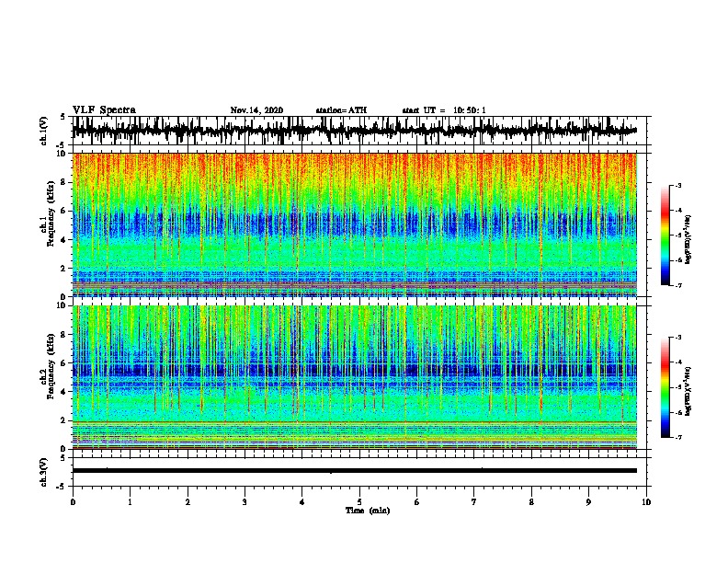Click the ch.3 flat voltage trace
Screen dimensions: 728x563
354,471
